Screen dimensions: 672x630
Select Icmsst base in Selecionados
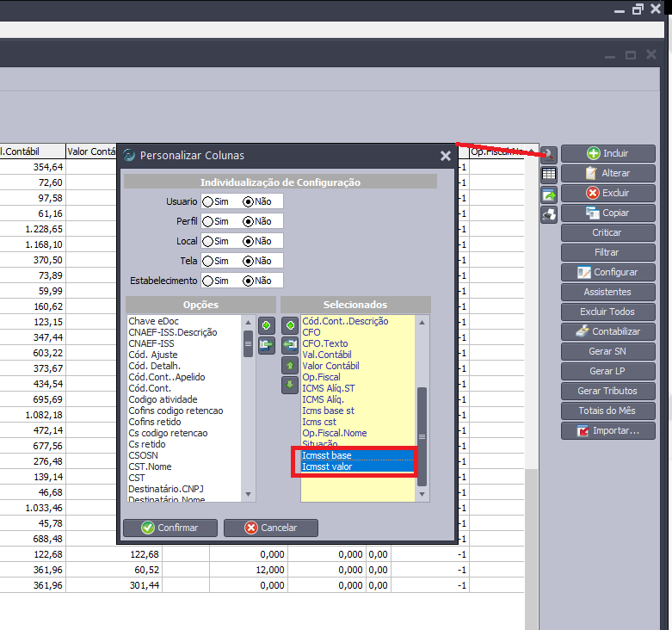tap(357, 455)
